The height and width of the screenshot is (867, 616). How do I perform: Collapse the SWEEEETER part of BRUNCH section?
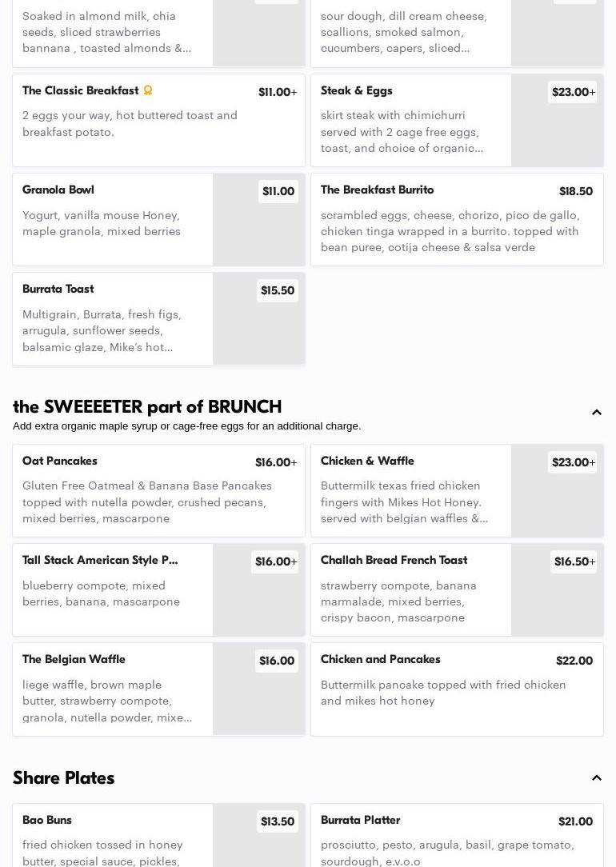(596, 413)
